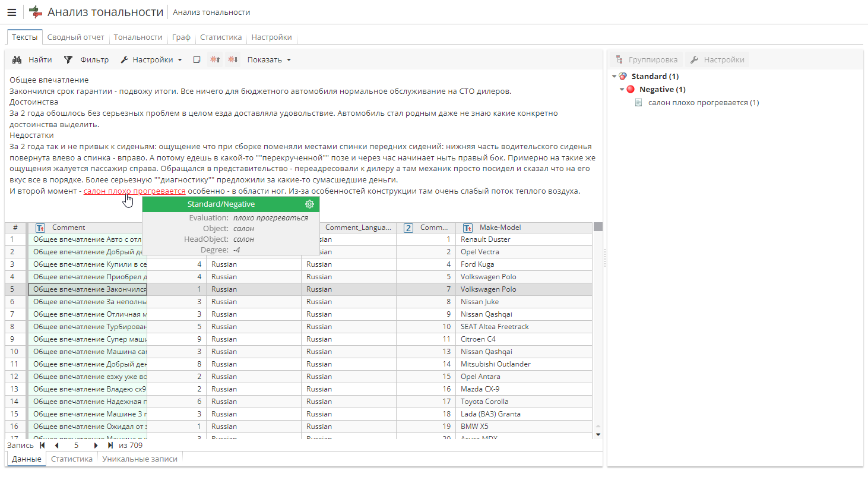
Task: Jump to next highlighted mention icon
Action: [233, 60]
